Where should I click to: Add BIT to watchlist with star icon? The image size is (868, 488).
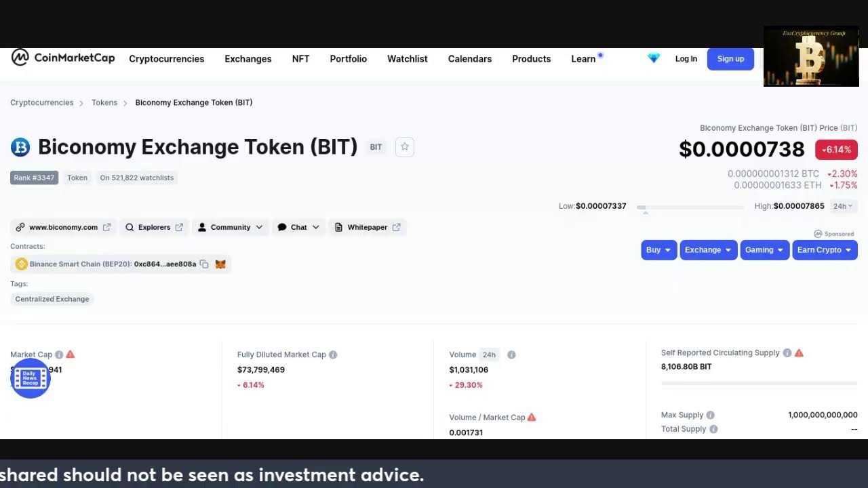click(x=405, y=147)
